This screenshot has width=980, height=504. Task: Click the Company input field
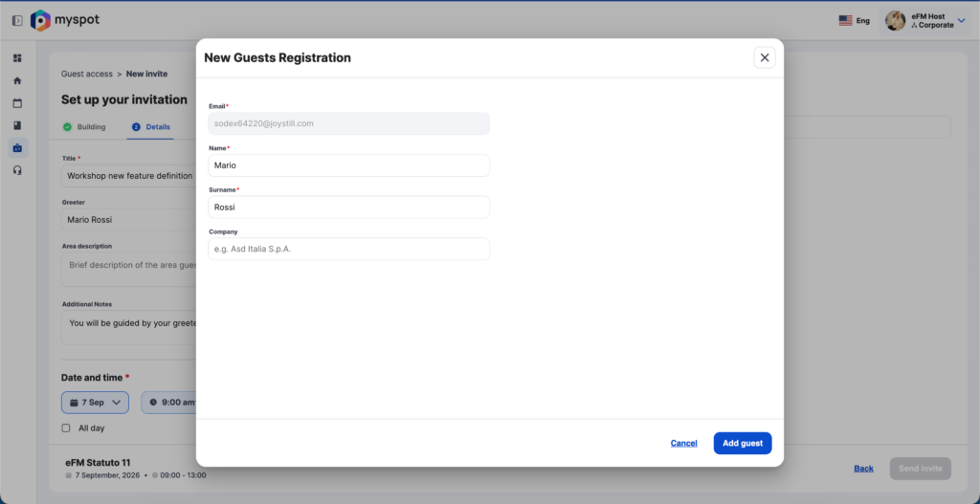coord(348,249)
